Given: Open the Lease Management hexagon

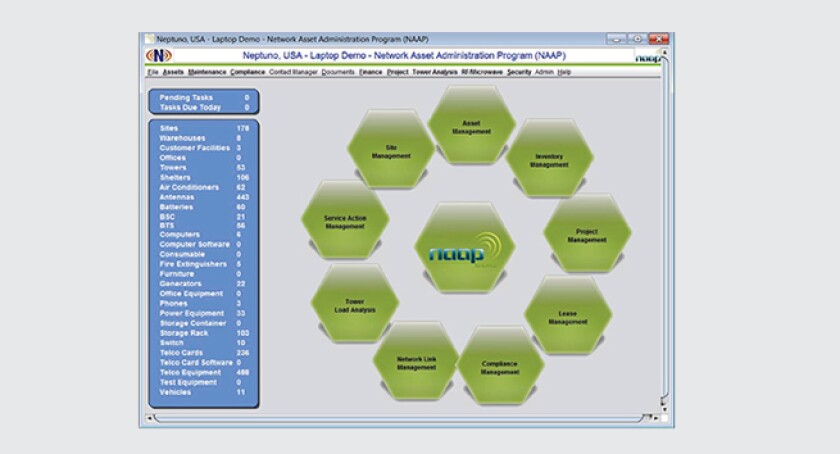Looking at the screenshot, I should (568, 315).
